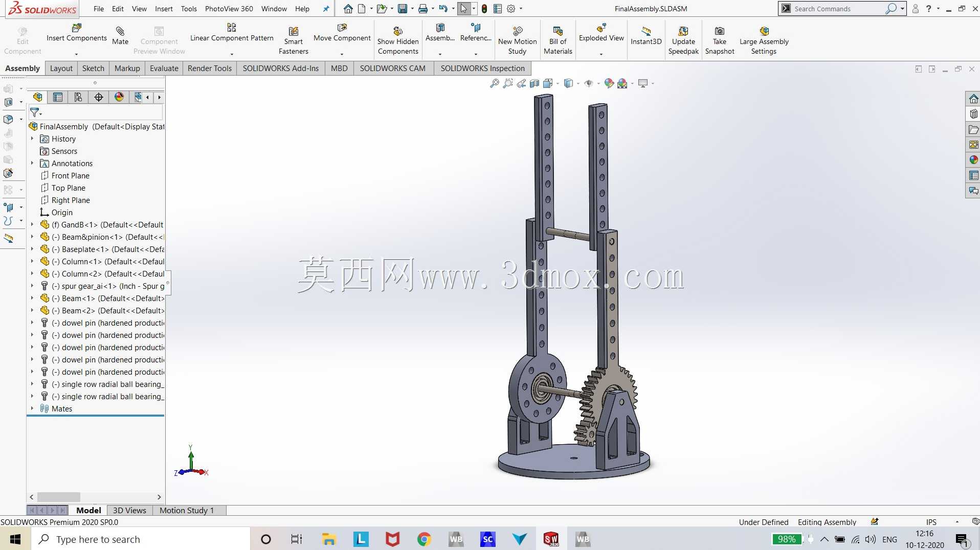Image resolution: width=980 pixels, height=550 pixels.
Task: Open the SOLIDWORKS Resources home icon in task pane
Action: (973, 99)
